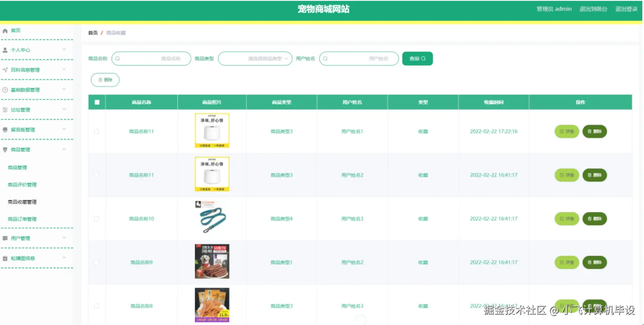The image size is (644, 325).
Task: Expand the 用户管理 chevron
Action: [x=64, y=238]
